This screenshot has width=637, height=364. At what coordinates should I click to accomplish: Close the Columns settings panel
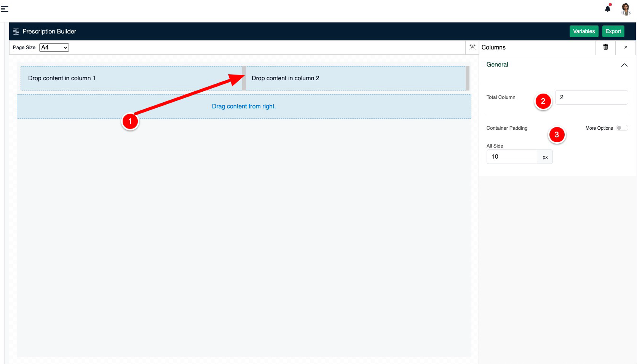[x=626, y=47]
